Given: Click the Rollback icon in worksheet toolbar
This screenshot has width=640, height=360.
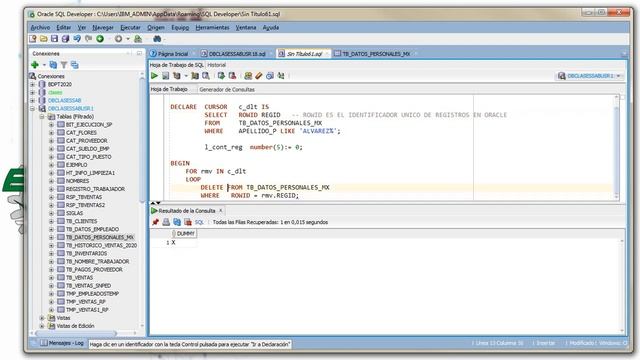Looking at the screenshot, I should (232, 76).
